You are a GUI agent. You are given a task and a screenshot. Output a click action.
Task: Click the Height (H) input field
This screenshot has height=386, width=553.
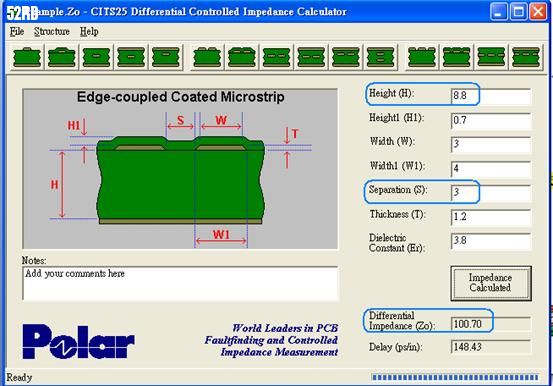(491, 96)
